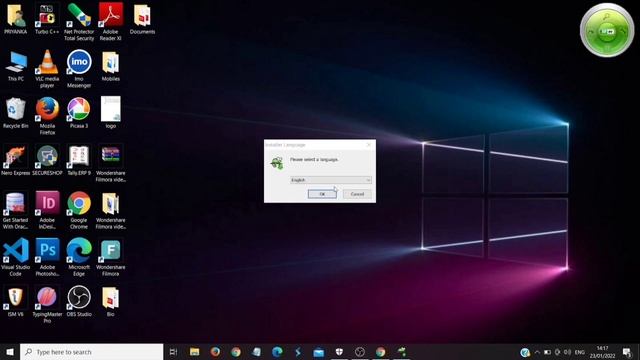
Task: Select the TypingMaster Pro shortcut
Action: 47,305
